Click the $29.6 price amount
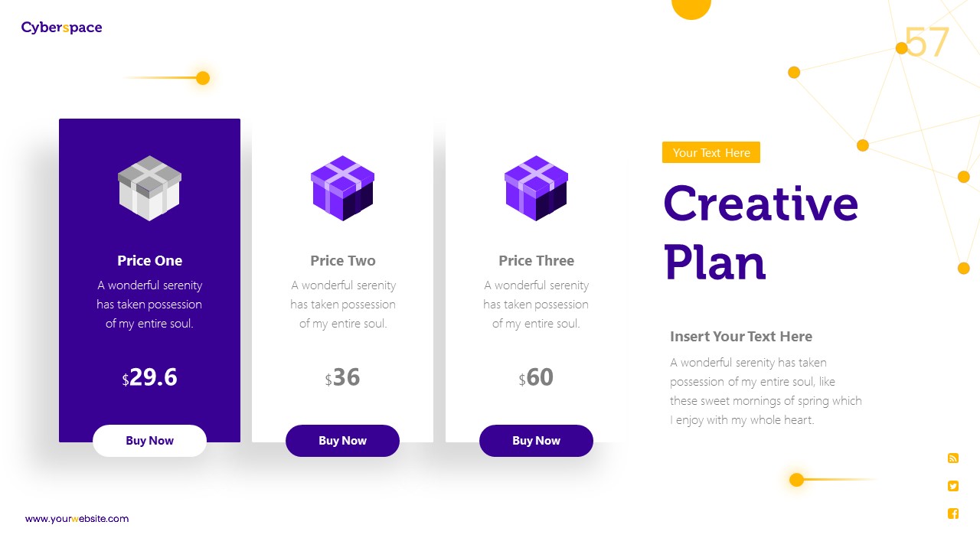 coord(150,377)
